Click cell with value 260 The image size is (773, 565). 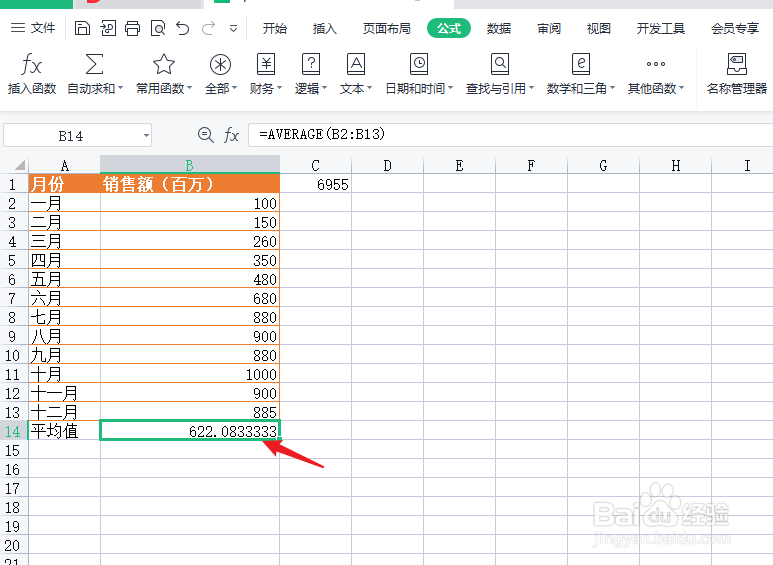190,241
